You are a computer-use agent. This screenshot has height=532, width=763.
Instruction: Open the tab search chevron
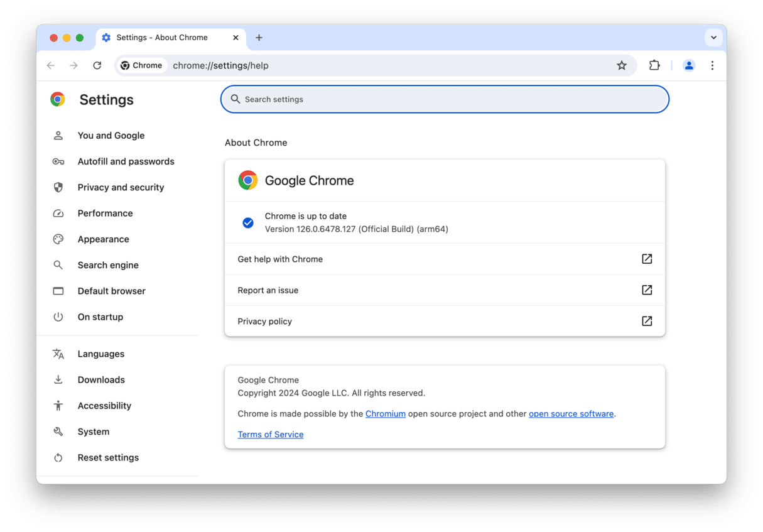pos(713,38)
